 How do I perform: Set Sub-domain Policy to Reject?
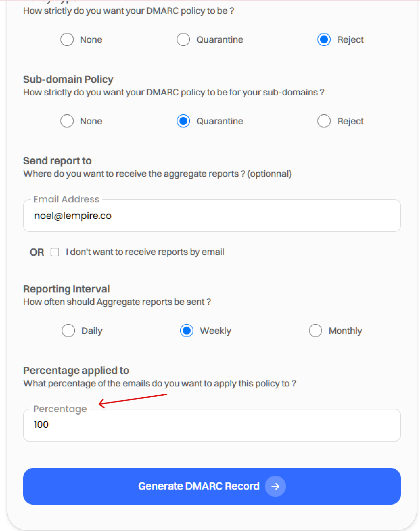click(x=324, y=121)
